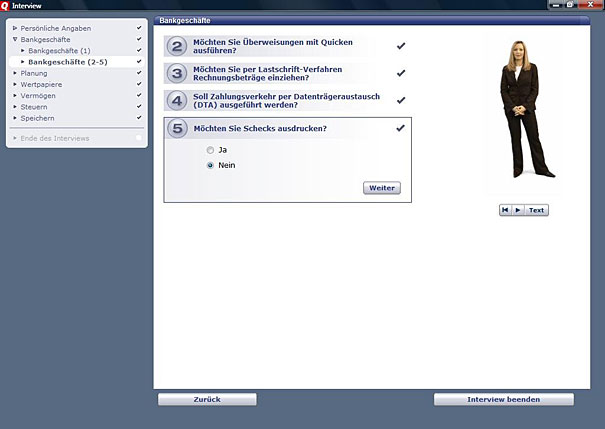Open the Bankgeschäfte (1) step
The height and width of the screenshot is (429, 605).
[59, 50]
